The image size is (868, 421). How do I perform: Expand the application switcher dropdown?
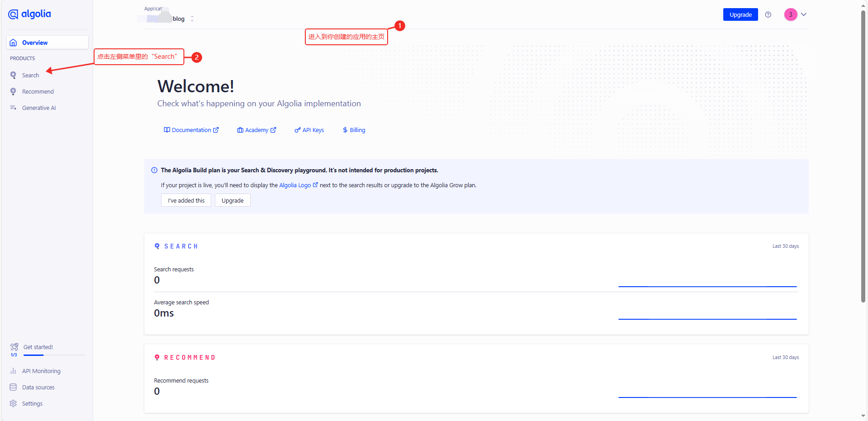coord(192,19)
